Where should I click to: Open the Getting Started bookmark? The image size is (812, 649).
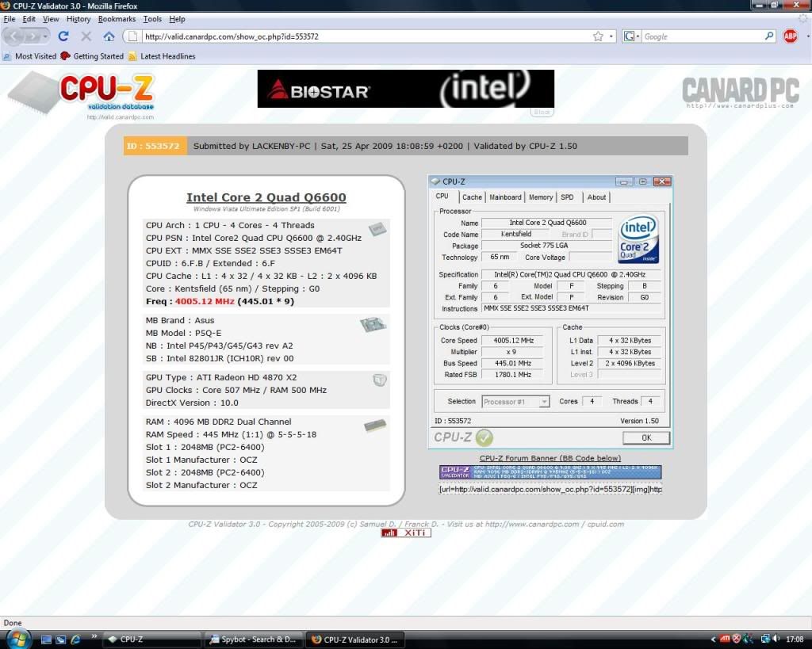92,56
